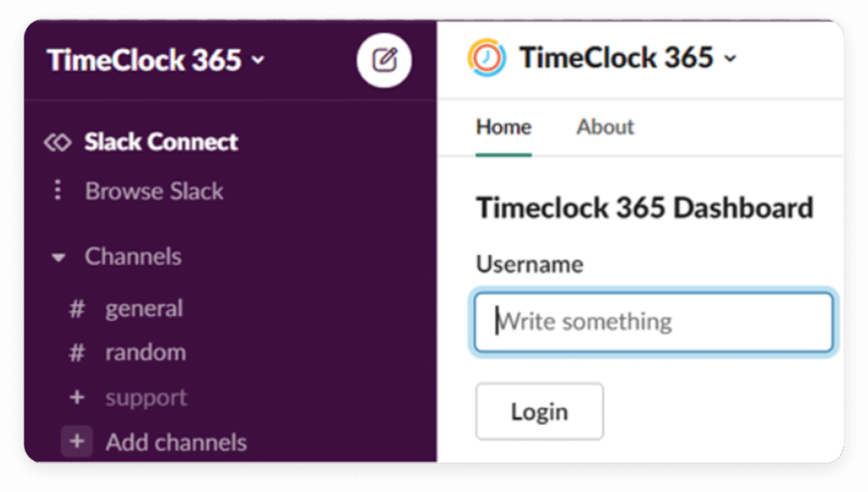This screenshot has height=492, width=868.
Task: Collapse the Channels section arrow
Action: (x=58, y=257)
